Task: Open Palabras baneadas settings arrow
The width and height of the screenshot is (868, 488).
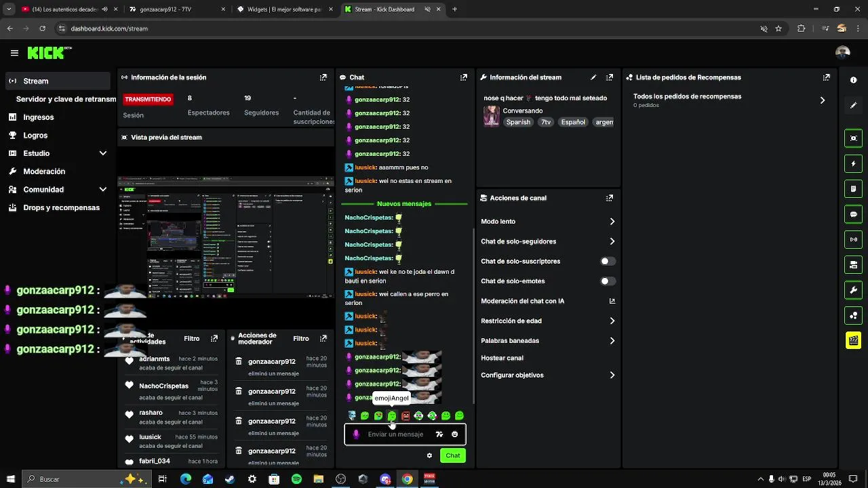Action: point(612,341)
